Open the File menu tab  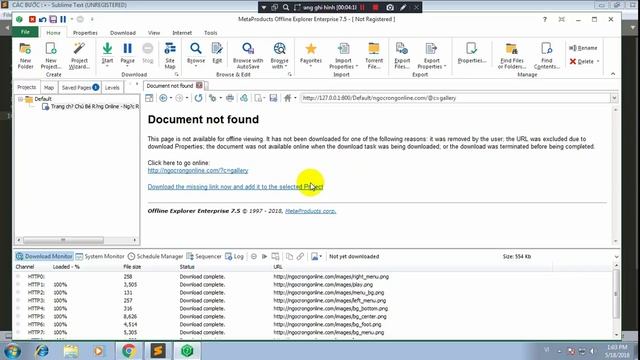click(25, 32)
